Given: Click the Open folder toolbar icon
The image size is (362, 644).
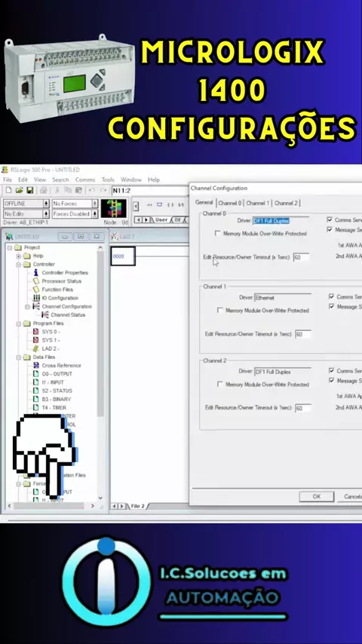Looking at the screenshot, I should click(x=19, y=190).
